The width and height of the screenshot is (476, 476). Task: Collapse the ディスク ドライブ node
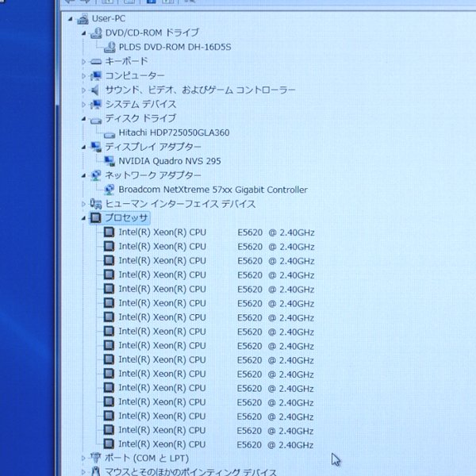[84, 119]
